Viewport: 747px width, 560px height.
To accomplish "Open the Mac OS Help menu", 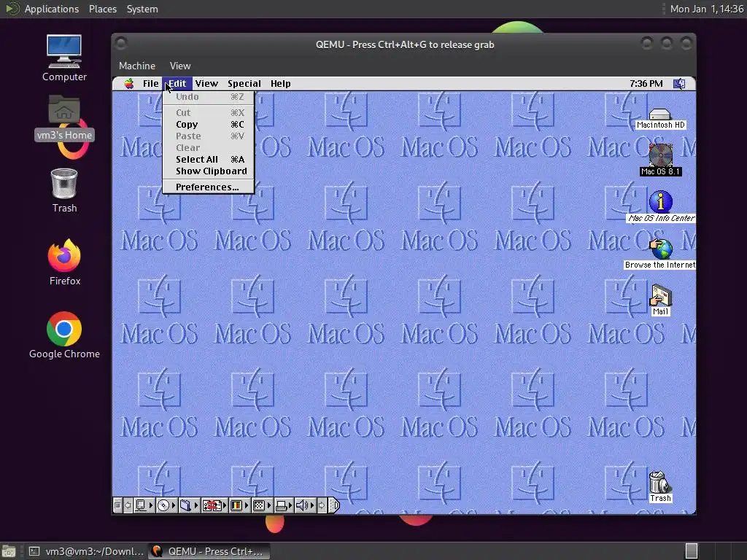I will pyautogui.click(x=281, y=84).
